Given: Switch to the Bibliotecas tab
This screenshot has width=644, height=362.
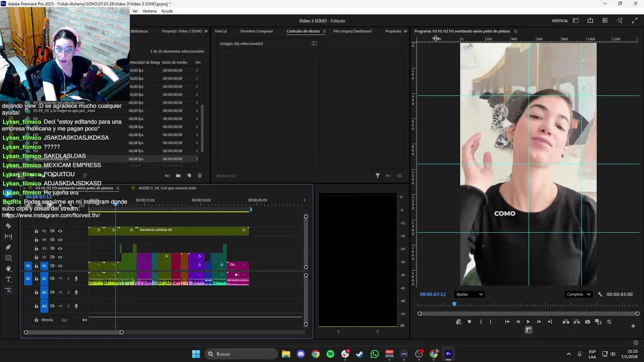Looking at the screenshot, I should (139, 31).
